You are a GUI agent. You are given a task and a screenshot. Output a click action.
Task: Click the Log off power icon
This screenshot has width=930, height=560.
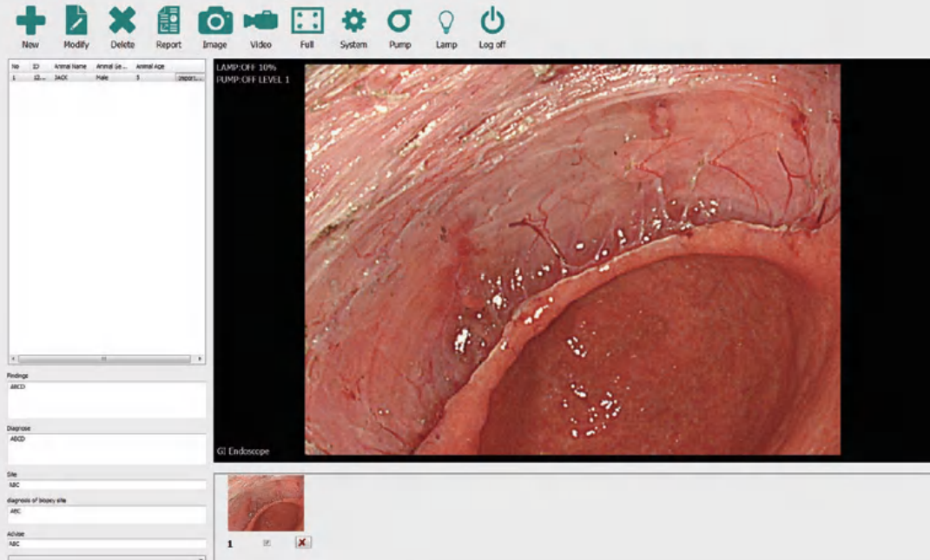pyautogui.click(x=492, y=26)
